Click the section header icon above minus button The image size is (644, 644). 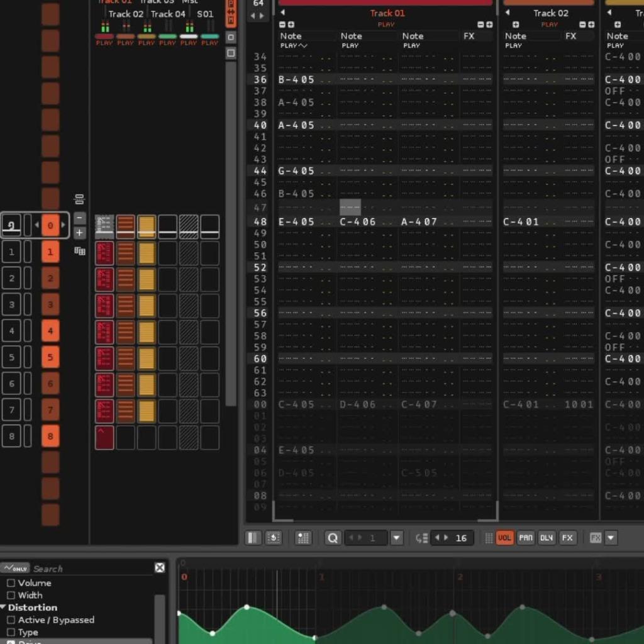[x=79, y=199]
